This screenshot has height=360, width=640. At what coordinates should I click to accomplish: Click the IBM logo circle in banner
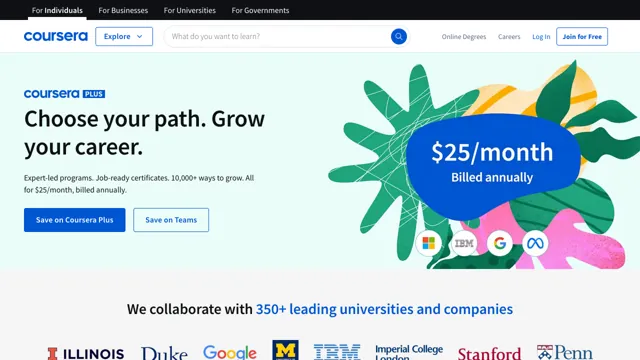(x=464, y=243)
